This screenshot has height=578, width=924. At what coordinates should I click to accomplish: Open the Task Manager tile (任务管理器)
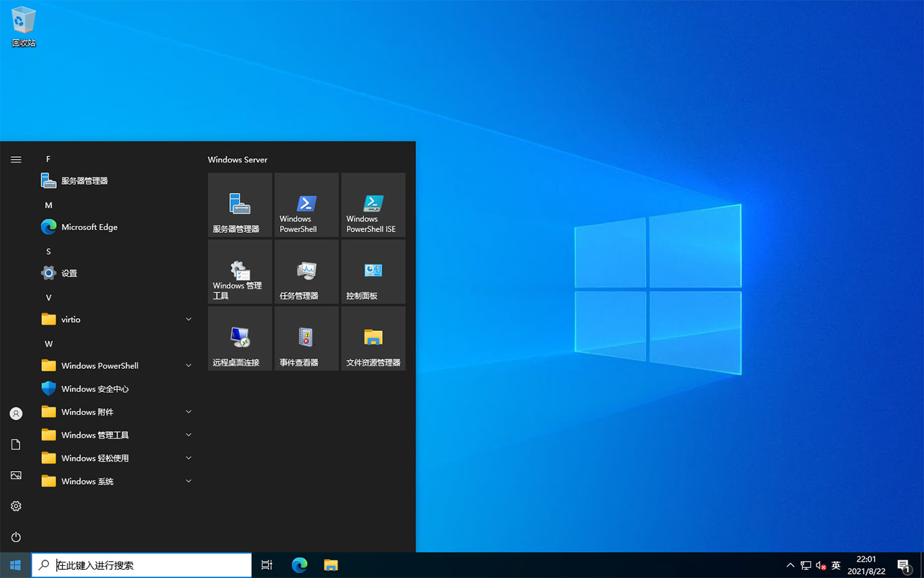click(x=306, y=271)
